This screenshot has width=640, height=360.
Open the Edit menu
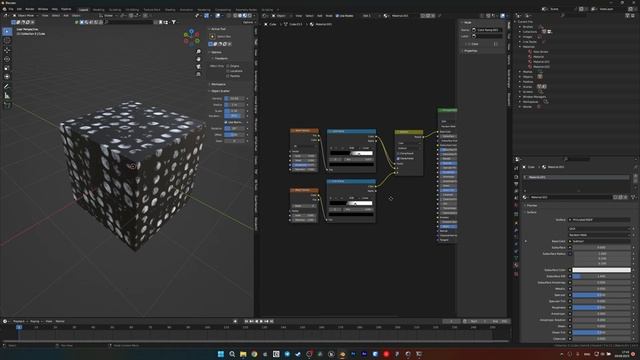[x=19, y=9]
